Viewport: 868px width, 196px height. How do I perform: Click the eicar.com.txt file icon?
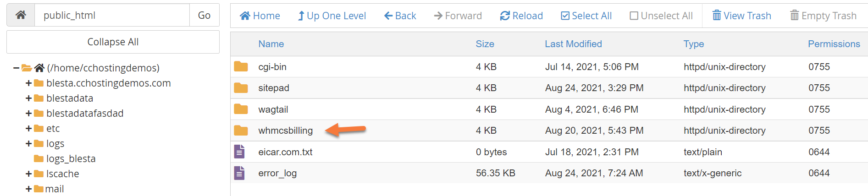[x=239, y=152]
